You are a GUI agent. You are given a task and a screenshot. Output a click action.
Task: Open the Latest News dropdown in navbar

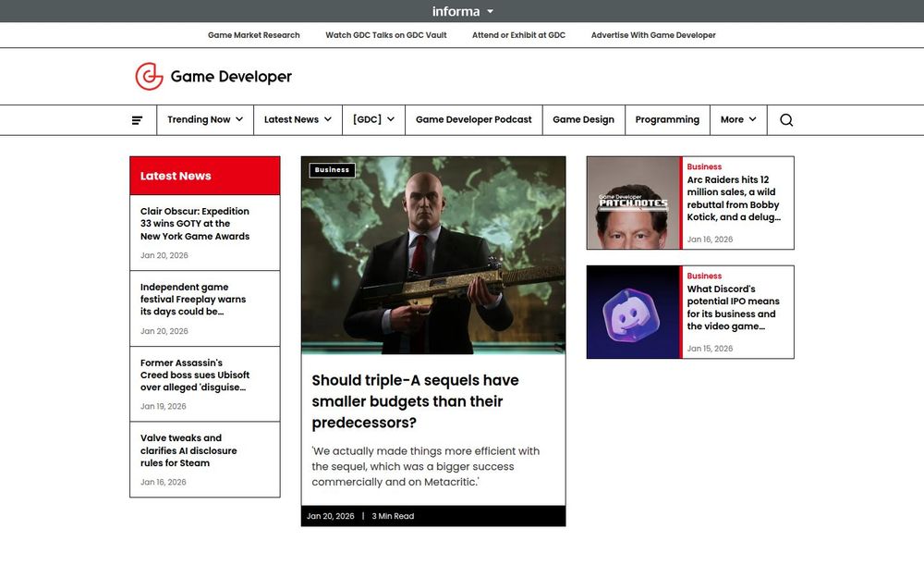pyautogui.click(x=298, y=119)
